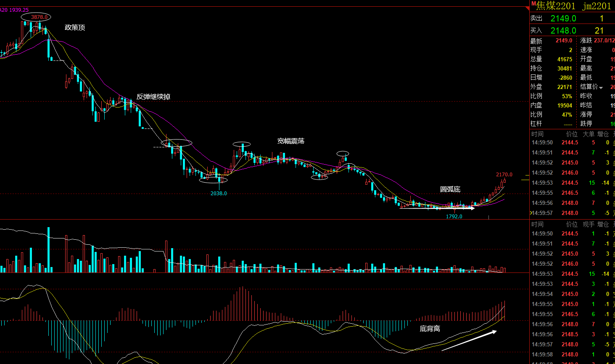Screen dimensions: 615x364
Task: Open the 结算价 dropdown arrow
Action: [601, 88]
